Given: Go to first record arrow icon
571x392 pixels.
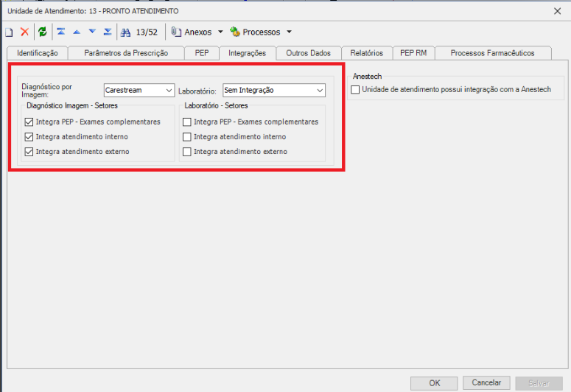Looking at the screenshot, I should tap(61, 32).
